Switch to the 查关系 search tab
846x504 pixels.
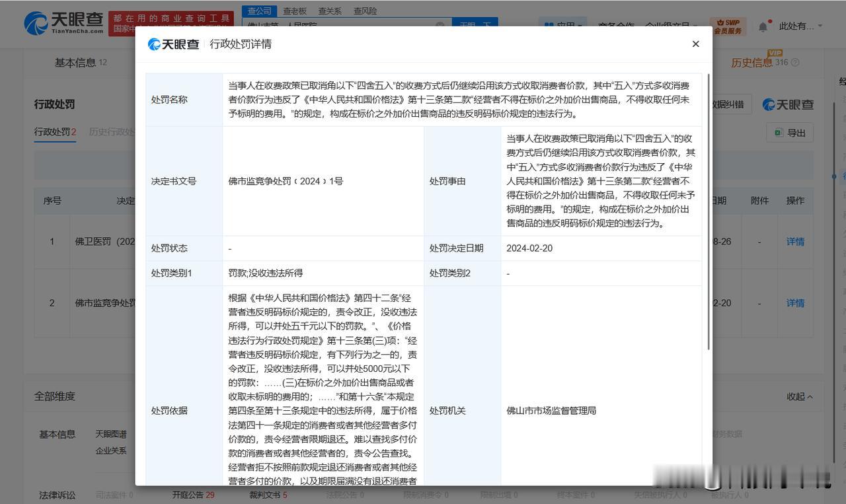coord(330,11)
